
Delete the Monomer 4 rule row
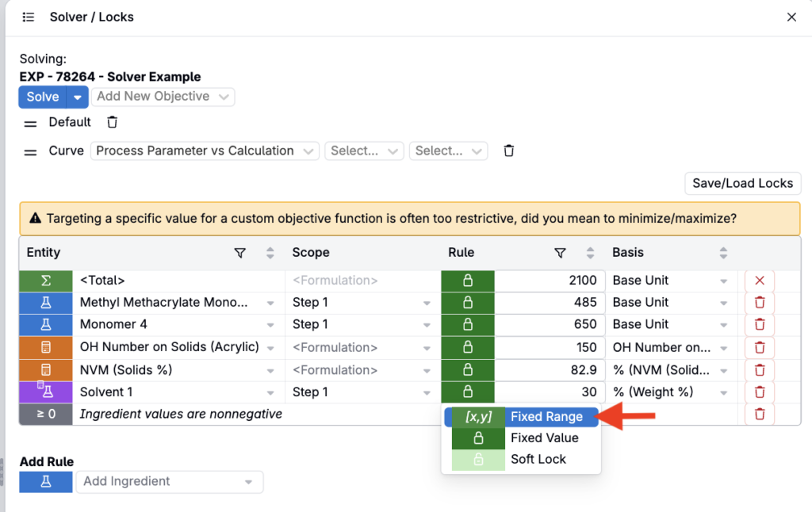(760, 325)
